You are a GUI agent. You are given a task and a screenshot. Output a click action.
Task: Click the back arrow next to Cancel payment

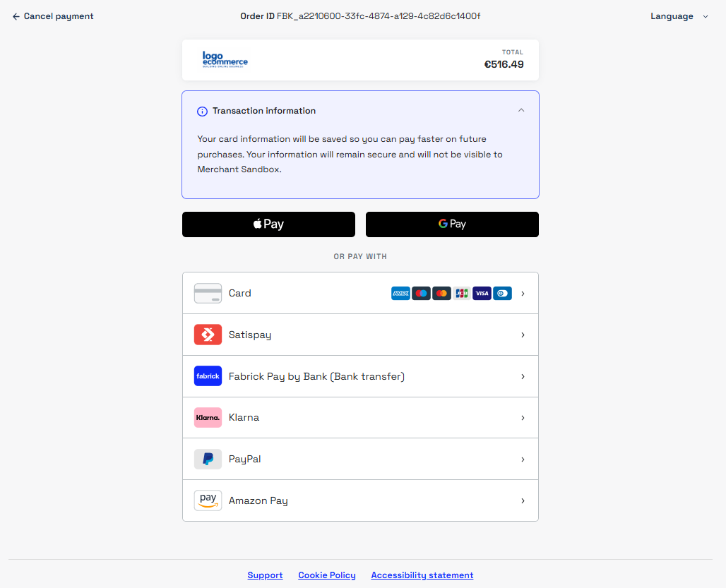16,17
